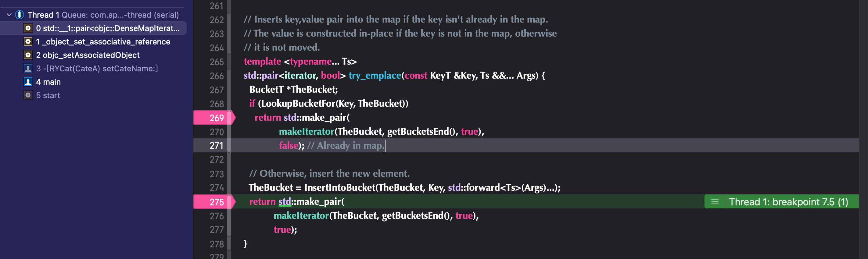Viewport: 868px width, 259px height.
Task: Click underlined std on line 275
Action: (285, 202)
